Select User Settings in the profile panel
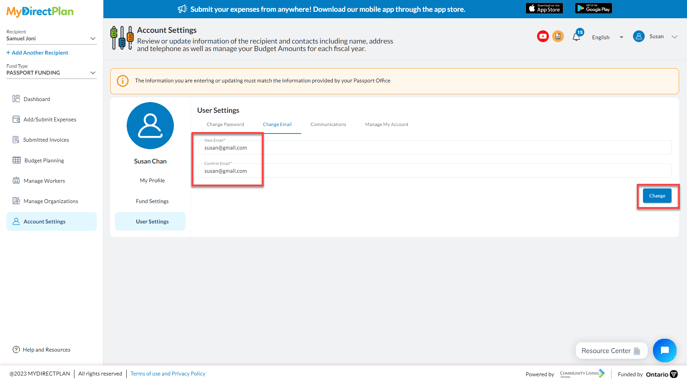687x383 pixels. click(150, 221)
